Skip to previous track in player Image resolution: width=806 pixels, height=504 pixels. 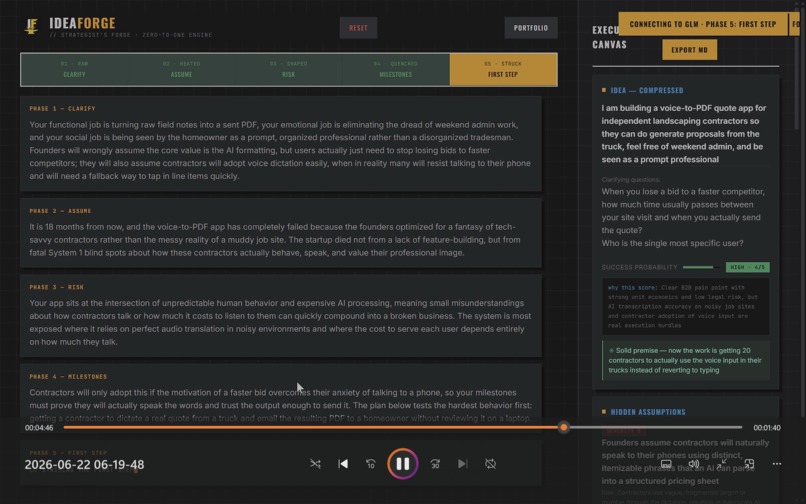click(x=343, y=464)
